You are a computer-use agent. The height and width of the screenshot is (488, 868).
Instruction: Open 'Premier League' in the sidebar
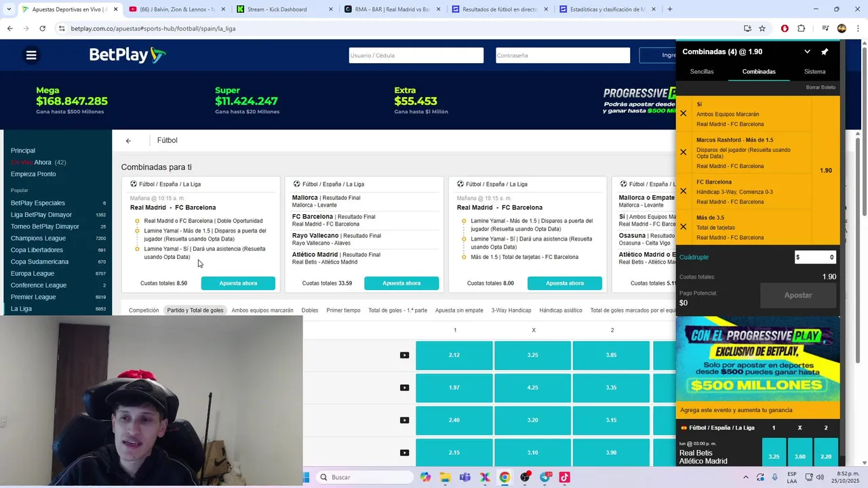33,297
